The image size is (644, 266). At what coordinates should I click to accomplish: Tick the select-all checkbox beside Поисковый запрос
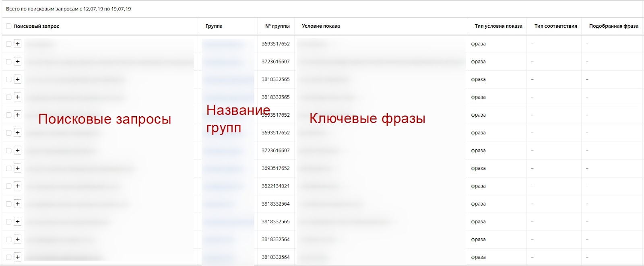click(8, 26)
